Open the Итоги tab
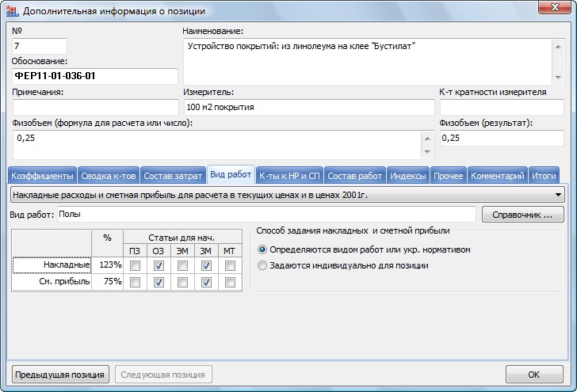This screenshot has width=577, height=392. click(x=544, y=176)
